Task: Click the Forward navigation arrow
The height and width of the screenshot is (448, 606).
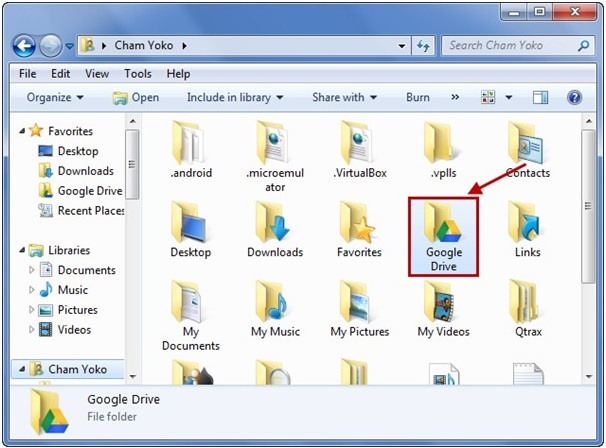Action: 51,46
